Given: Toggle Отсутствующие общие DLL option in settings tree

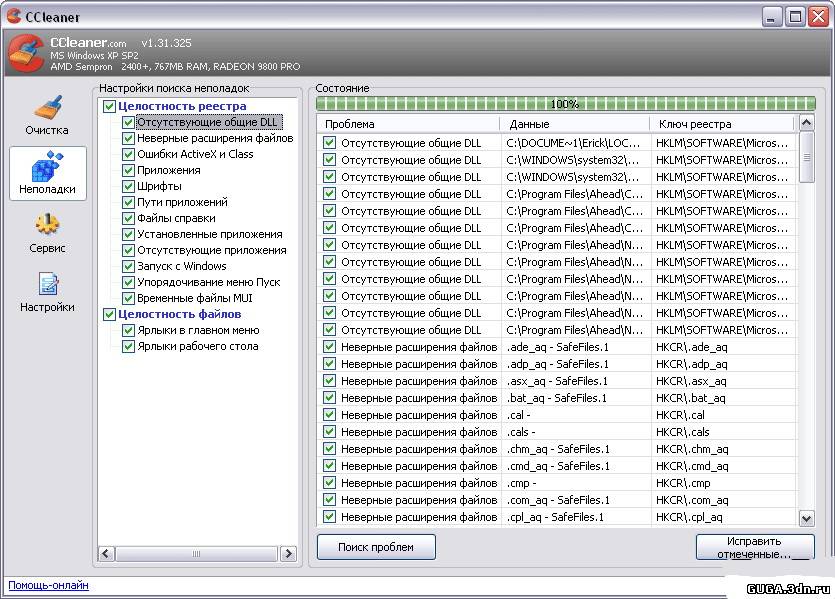Looking at the screenshot, I should click(x=128, y=122).
